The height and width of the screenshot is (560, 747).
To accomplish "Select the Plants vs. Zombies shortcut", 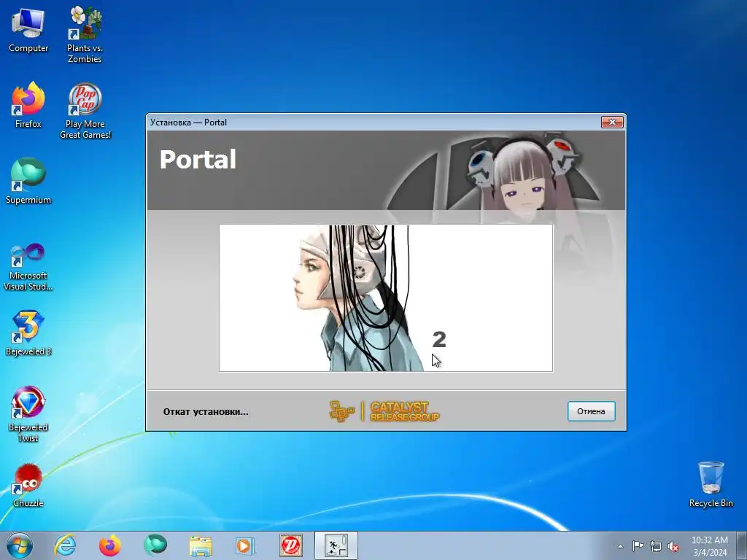I will click(85, 34).
